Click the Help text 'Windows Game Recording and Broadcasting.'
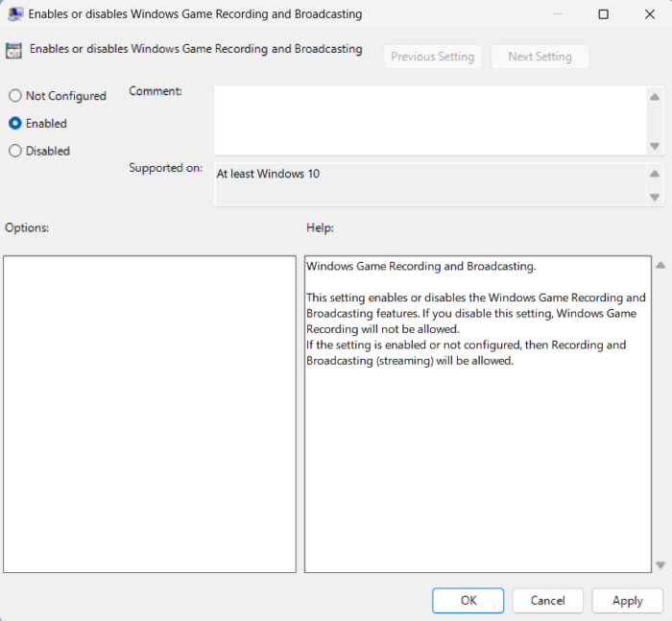This screenshot has width=672, height=621. click(420, 266)
